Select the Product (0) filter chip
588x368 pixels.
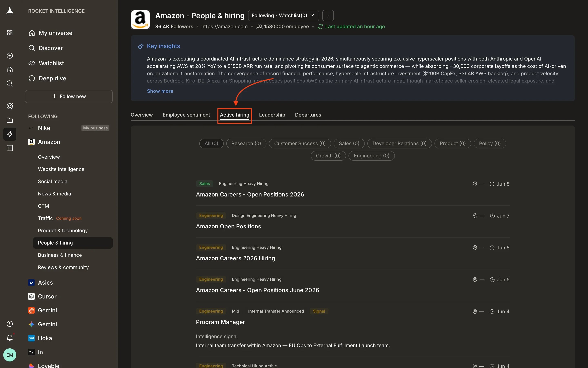tap(453, 143)
